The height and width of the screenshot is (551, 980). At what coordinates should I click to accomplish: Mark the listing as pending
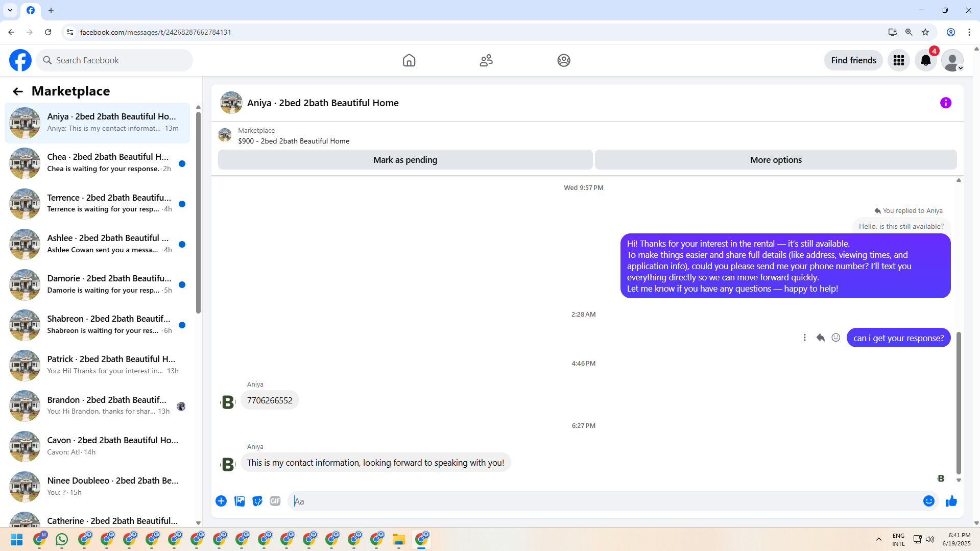click(x=405, y=160)
